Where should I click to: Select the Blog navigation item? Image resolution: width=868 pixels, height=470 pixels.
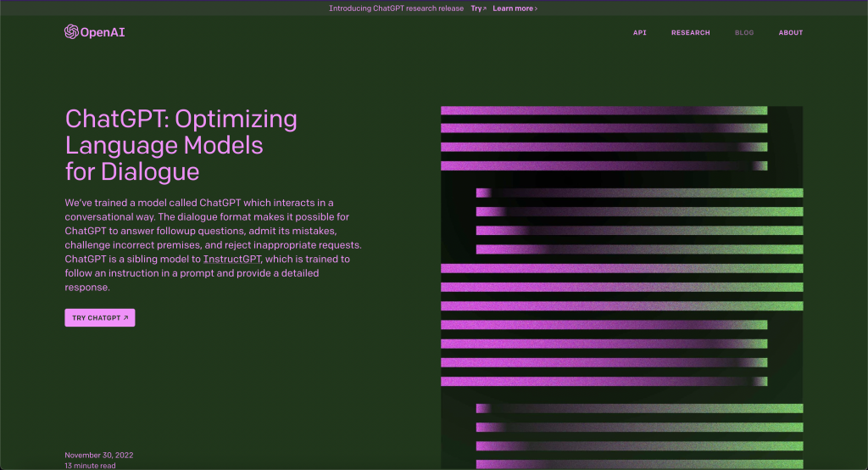click(743, 33)
